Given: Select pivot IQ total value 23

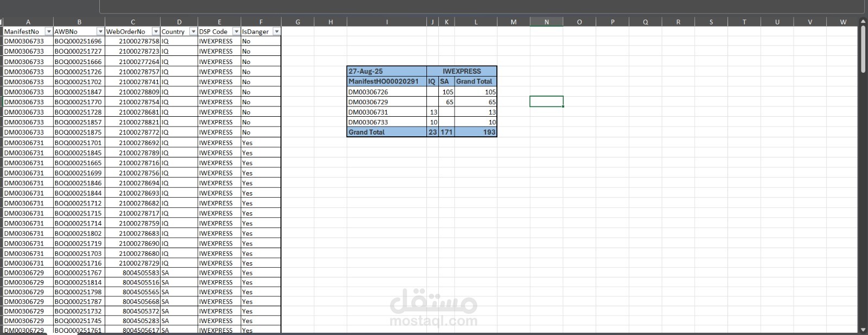Looking at the screenshot, I should [x=432, y=132].
